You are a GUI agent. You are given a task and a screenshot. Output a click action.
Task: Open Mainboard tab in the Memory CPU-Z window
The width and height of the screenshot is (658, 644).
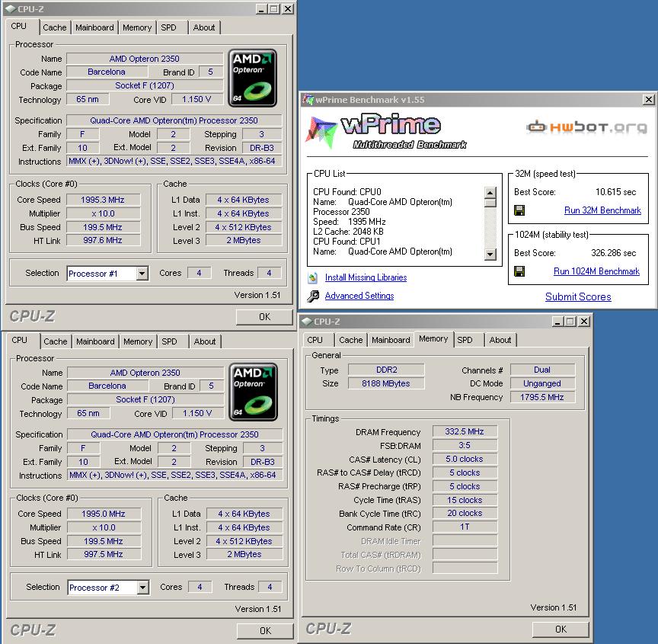391,340
